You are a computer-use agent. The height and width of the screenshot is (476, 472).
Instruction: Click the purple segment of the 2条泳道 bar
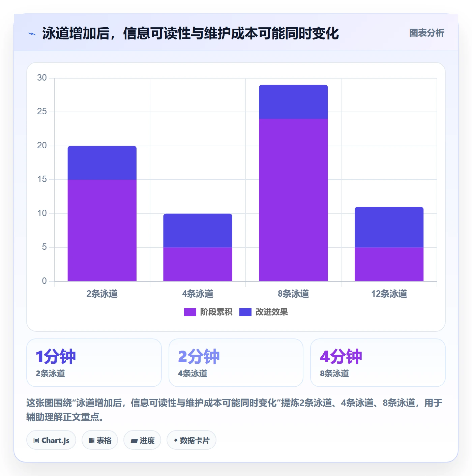102,230
